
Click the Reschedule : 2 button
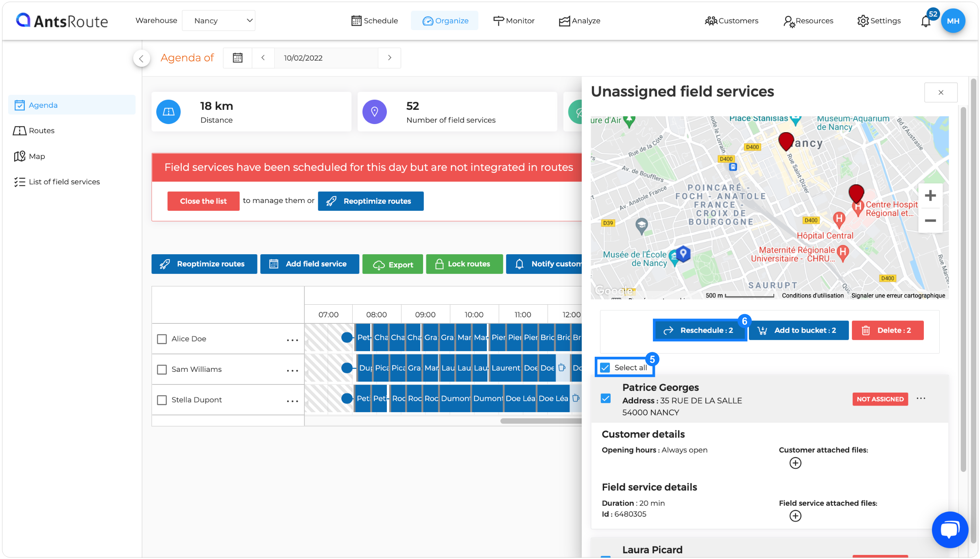point(700,330)
